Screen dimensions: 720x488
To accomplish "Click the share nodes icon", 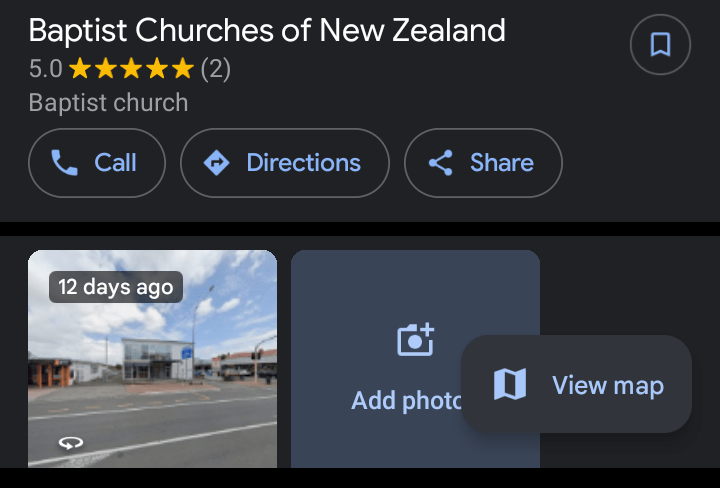I will coord(441,163).
